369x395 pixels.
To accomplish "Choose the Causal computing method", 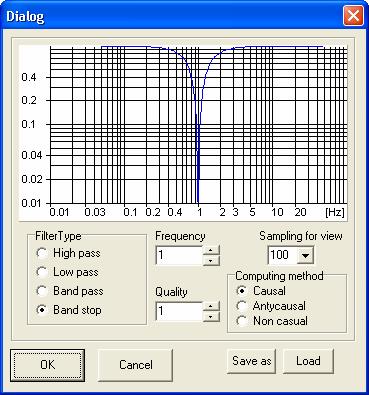I will pyautogui.click(x=261, y=291).
